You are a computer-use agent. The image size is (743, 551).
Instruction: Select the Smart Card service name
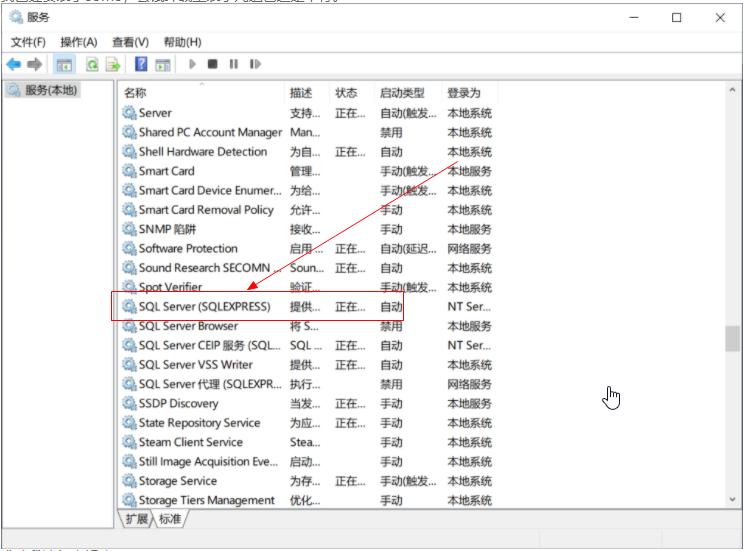coord(166,171)
